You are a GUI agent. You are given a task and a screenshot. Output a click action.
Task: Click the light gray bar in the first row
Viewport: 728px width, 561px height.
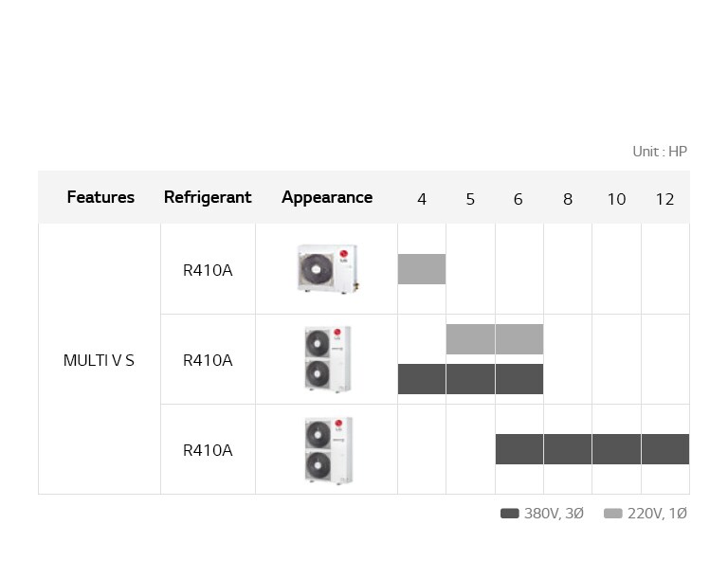point(422,269)
